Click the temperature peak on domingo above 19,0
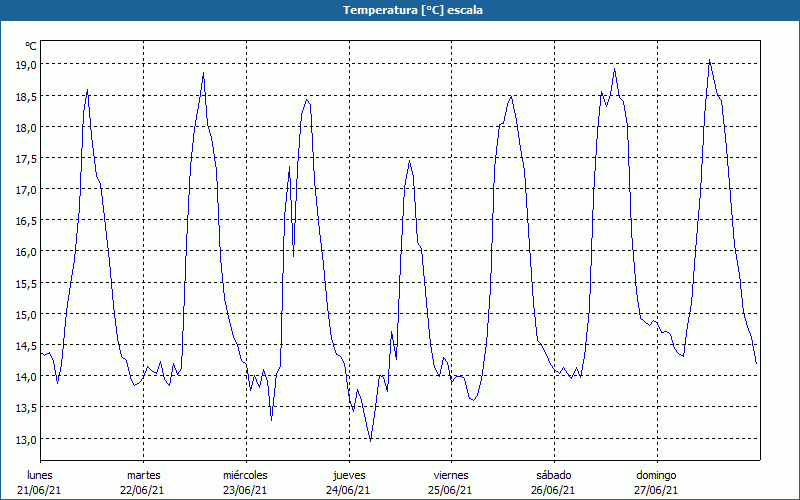The image size is (800, 500). coord(709,60)
